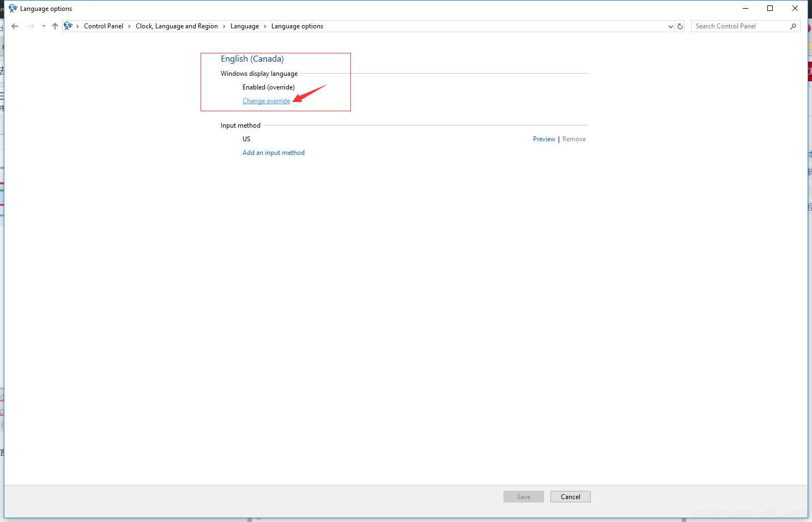Click the Language options window icon
812x522 pixels.
[x=13, y=9]
